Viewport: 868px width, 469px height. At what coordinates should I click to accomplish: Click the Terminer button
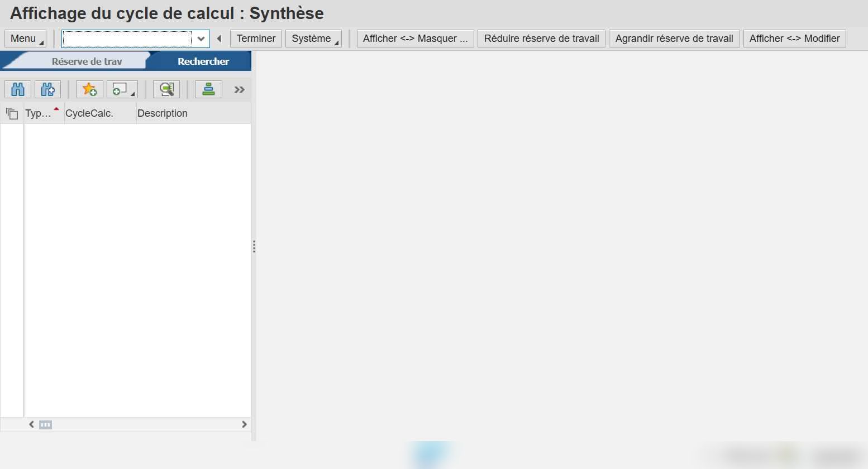point(256,39)
